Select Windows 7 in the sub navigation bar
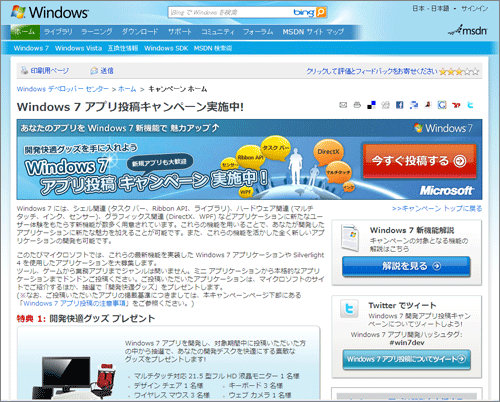Screen dimensions: 500x402 click(x=31, y=48)
